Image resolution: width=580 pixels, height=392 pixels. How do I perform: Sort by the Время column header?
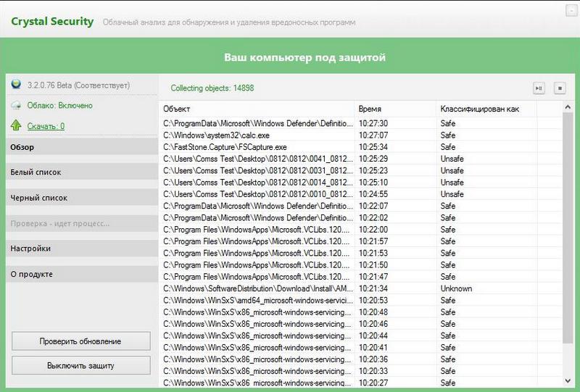(395, 109)
